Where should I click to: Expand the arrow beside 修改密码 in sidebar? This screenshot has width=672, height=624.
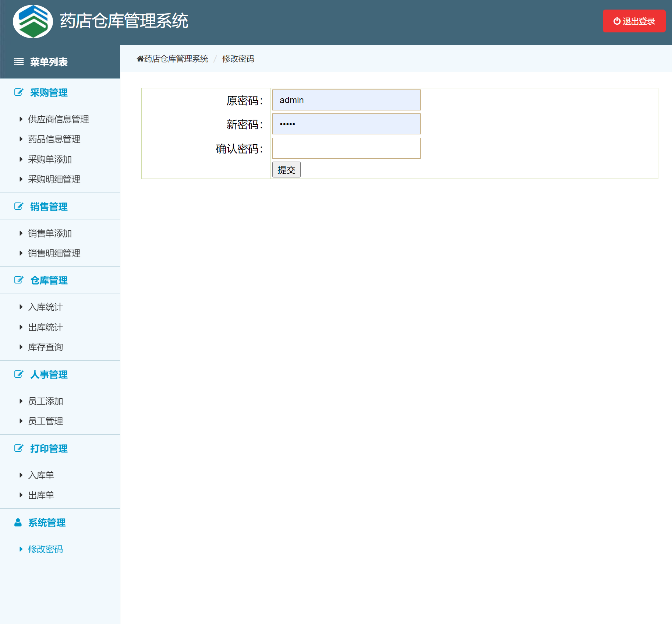pos(21,549)
